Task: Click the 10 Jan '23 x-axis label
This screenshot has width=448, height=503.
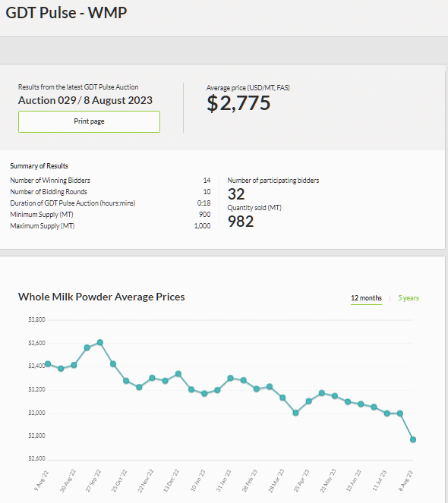Action: (x=198, y=480)
